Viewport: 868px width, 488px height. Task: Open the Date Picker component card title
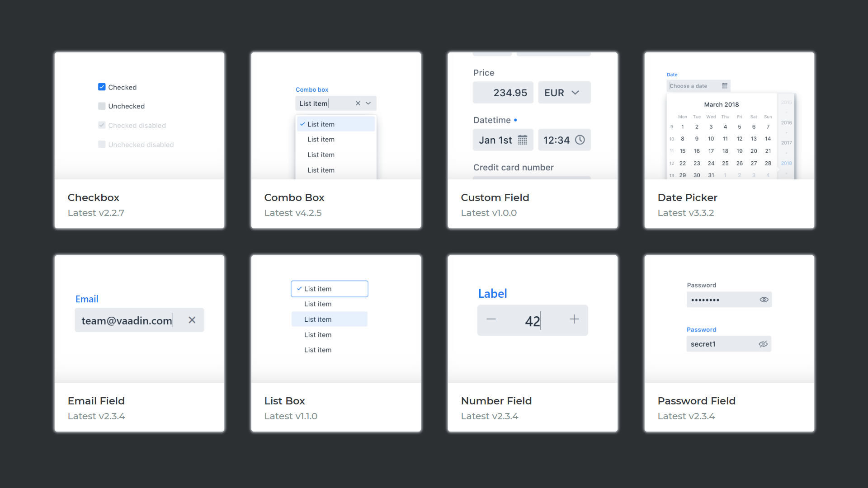click(687, 197)
